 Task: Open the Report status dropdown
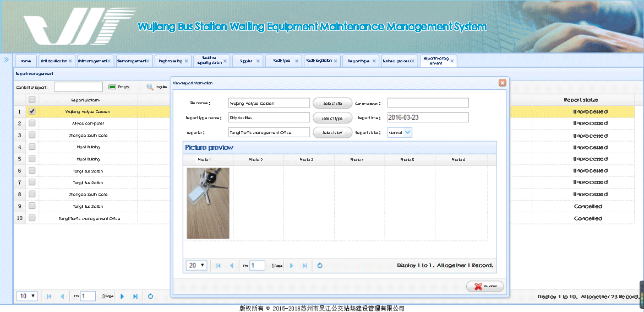407,132
